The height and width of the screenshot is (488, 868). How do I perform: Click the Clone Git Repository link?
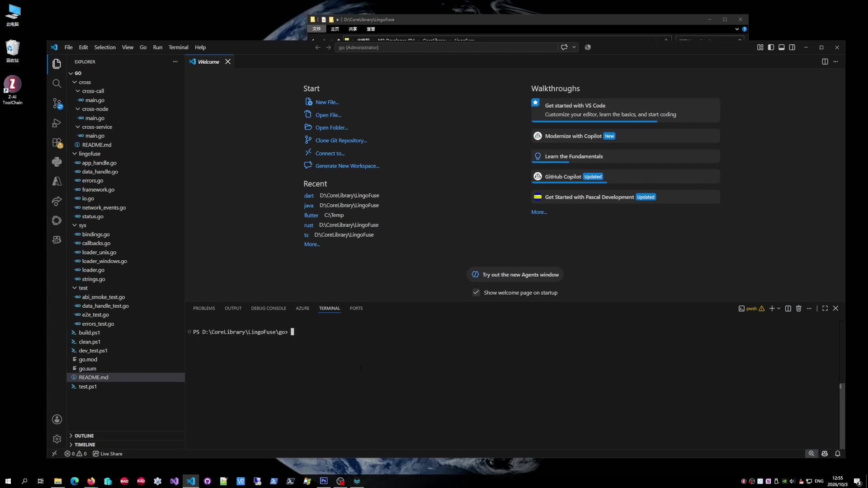pos(341,141)
